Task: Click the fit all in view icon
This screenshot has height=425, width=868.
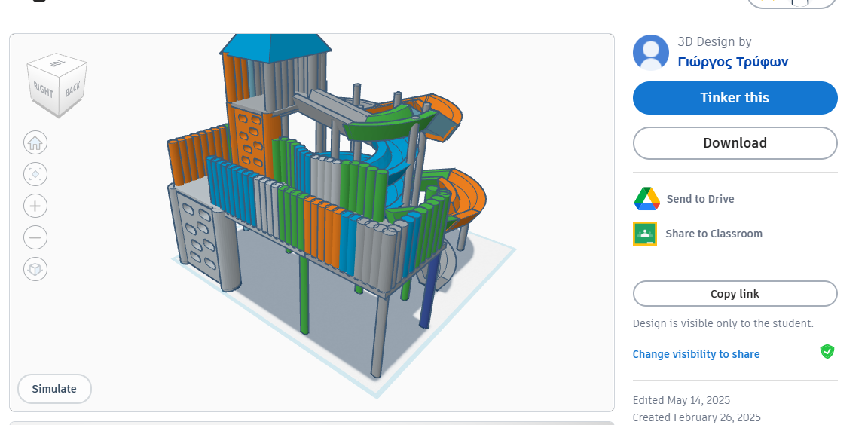Action: coord(35,174)
